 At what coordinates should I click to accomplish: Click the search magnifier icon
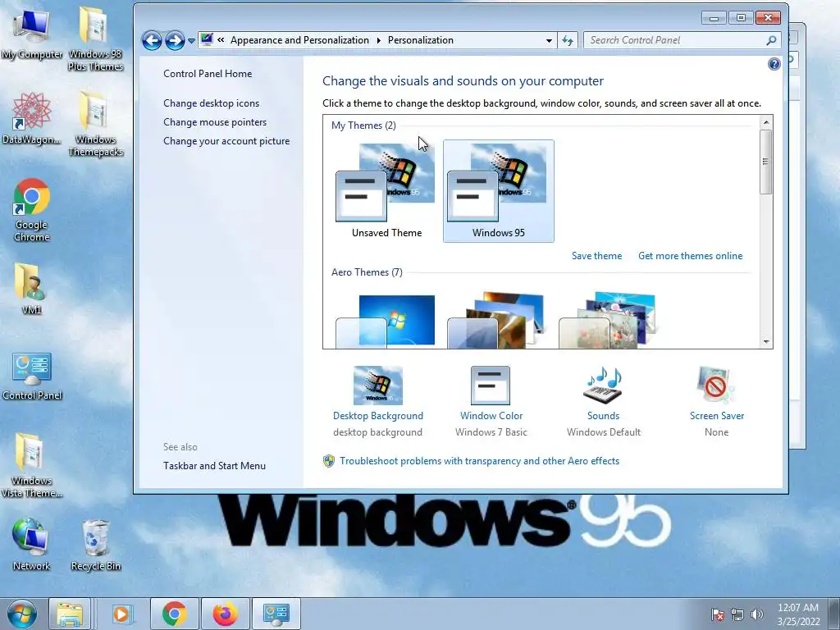click(x=771, y=40)
